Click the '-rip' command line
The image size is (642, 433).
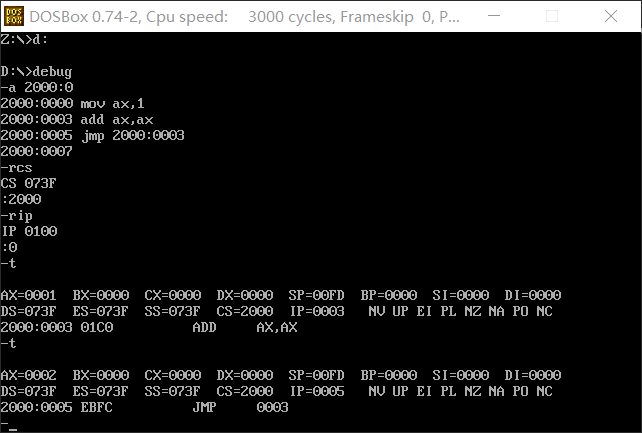tap(16, 216)
